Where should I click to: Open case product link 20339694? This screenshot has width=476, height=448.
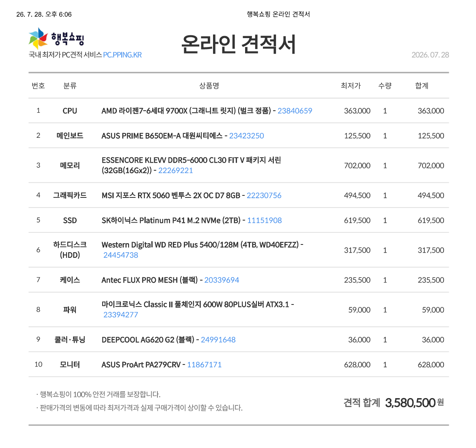tap(222, 280)
